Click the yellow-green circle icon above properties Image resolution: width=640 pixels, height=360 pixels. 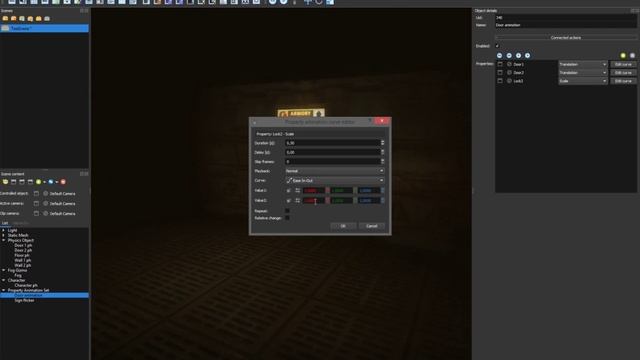point(623,56)
